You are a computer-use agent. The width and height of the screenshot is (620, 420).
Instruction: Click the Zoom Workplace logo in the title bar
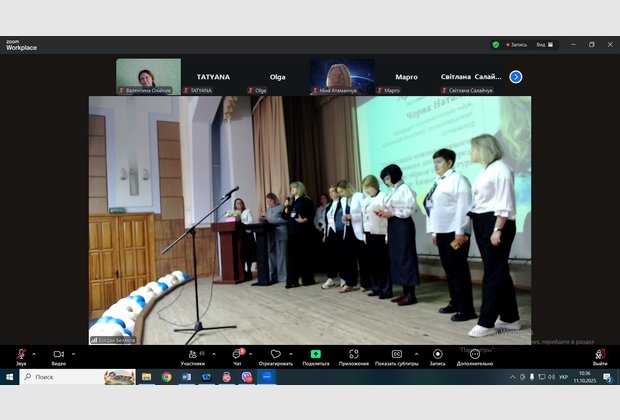tap(21, 45)
